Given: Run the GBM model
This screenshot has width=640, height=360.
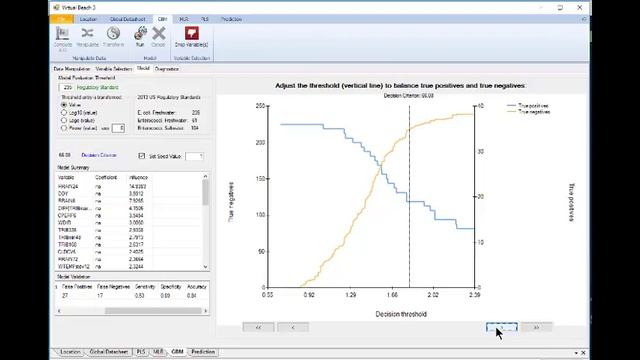Looking at the screenshot, I should [140, 37].
